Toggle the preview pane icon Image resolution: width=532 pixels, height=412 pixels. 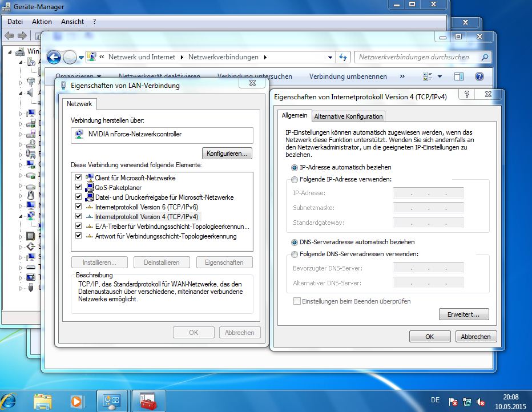(459, 76)
